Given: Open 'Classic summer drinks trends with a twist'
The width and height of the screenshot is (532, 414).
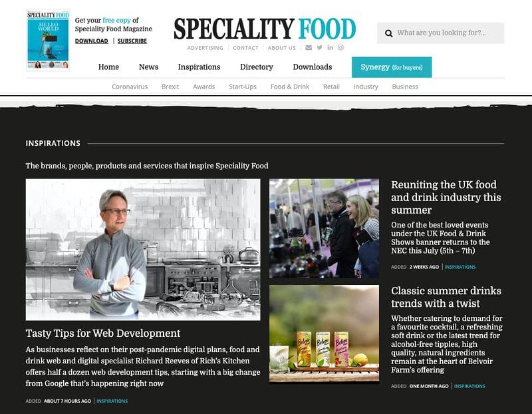Looking at the screenshot, I should [446, 297].
